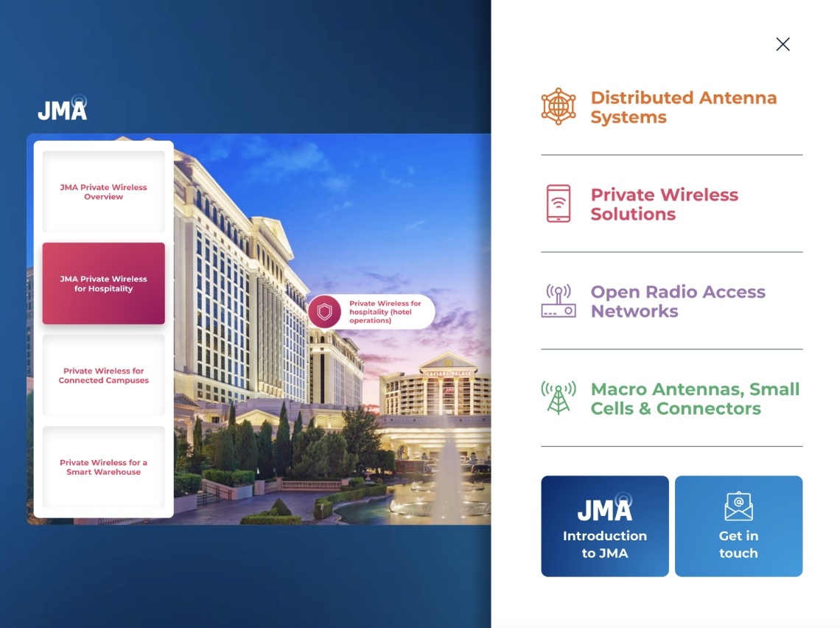This screenshot has height=628, width=840.
Task: Click the Open Radio Access Networks router icon
Action: tap(559, 301)
